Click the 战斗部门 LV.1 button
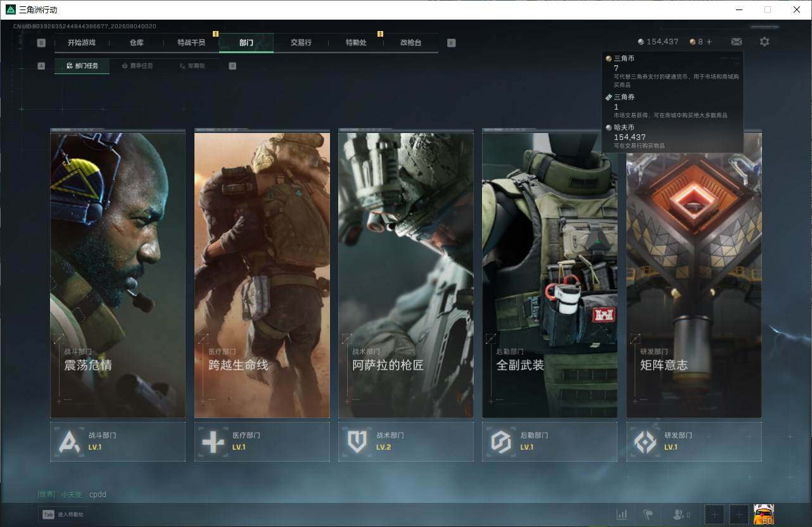This screenshot has width=812, height=527. (118, 441)
